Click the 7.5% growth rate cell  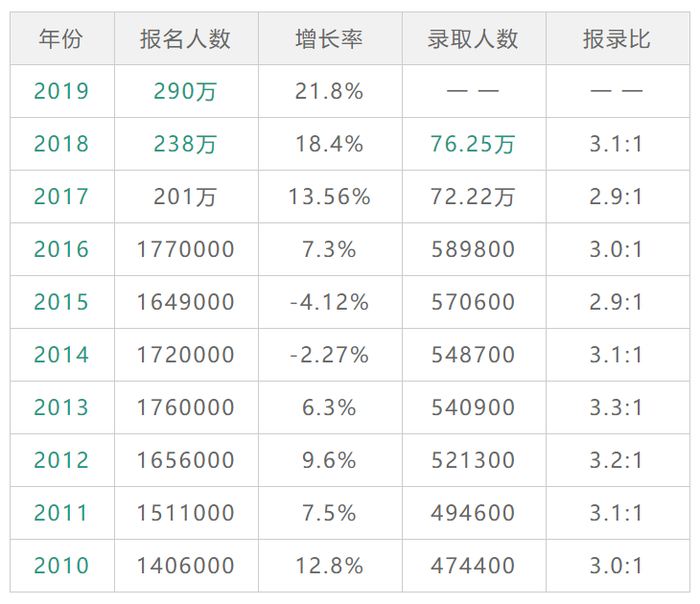tap(330, 513)
